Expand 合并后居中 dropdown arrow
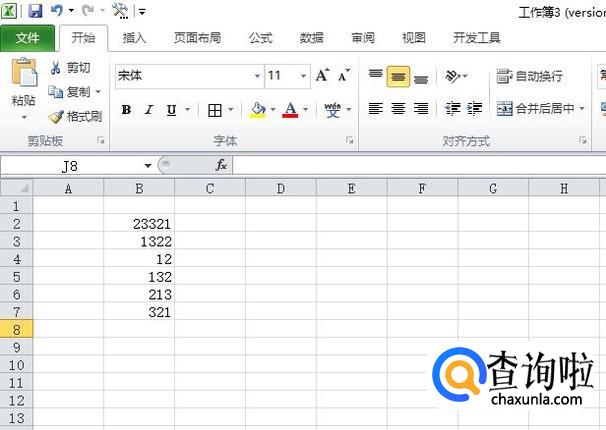Screen dimensions: 606x430 [582, 109]
